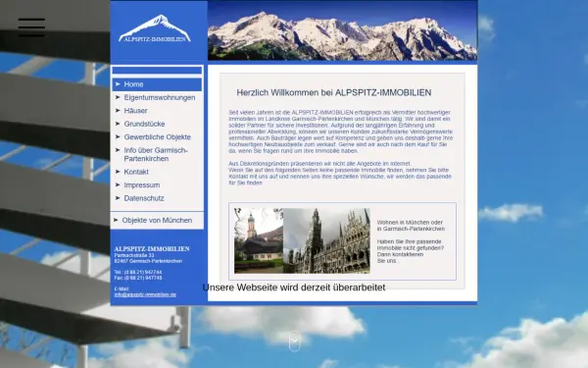Click the Garmisch church photo
This screenshot has height=368, width=588.
259,240
